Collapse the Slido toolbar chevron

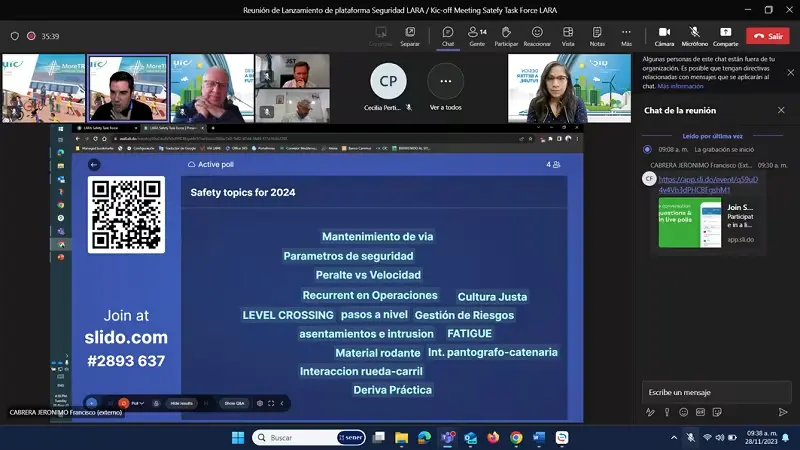tap(282, 403)
